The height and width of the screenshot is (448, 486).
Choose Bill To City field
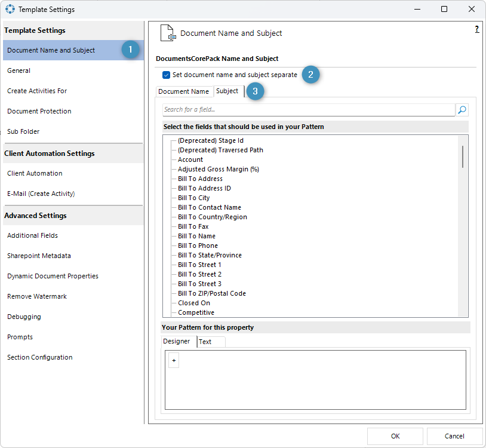(x=193, y=198)
